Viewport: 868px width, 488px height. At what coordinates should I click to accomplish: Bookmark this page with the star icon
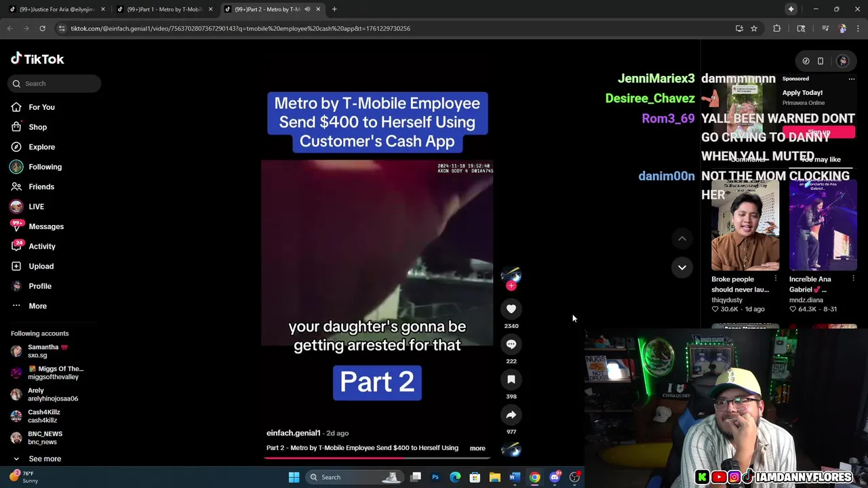[754, 28]
